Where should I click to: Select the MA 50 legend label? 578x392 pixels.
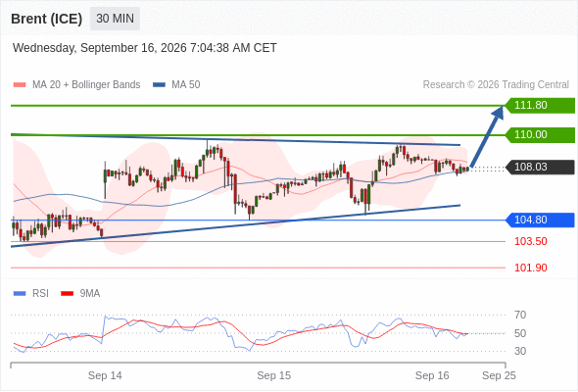pyautogui.click(x=186, y=85)
